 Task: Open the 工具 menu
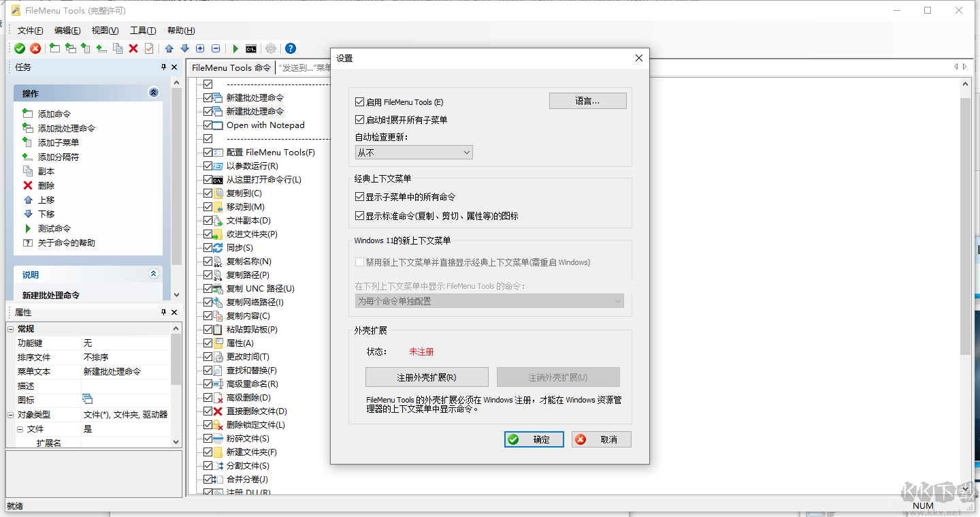click(143, 30)
